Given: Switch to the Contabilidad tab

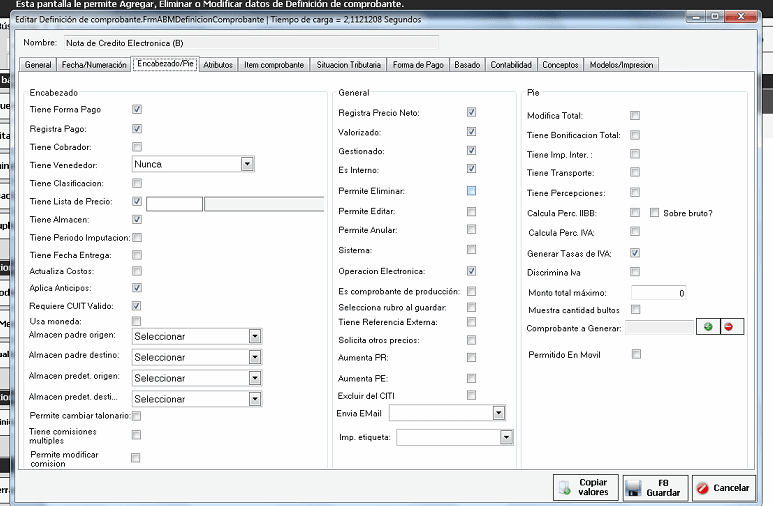Looking at the screenshot, I should point(510,64).
